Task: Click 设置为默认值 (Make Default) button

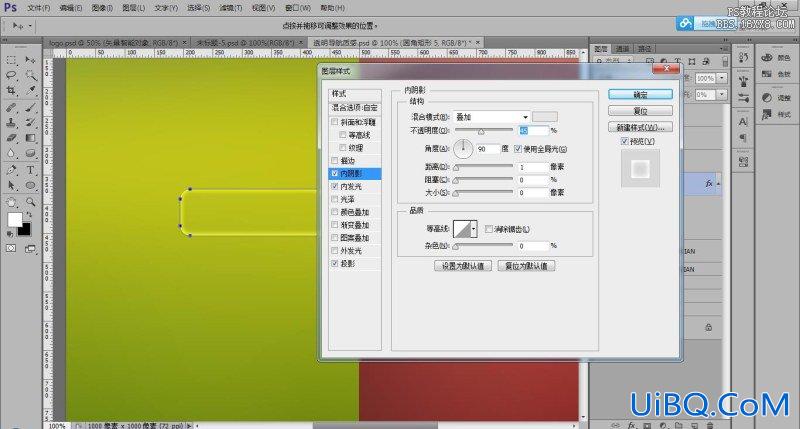Action: click(x=463, y=266)
